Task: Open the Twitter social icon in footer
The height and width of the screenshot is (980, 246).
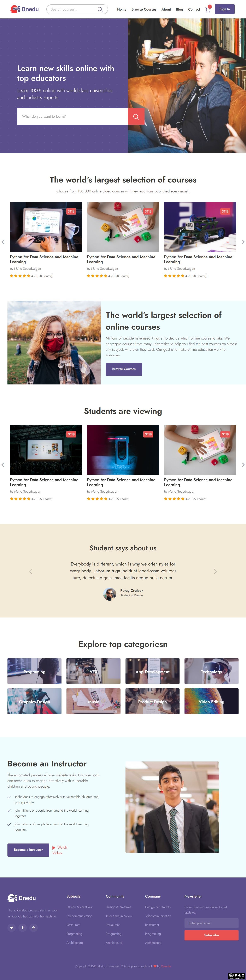Action: click(11, 928)
